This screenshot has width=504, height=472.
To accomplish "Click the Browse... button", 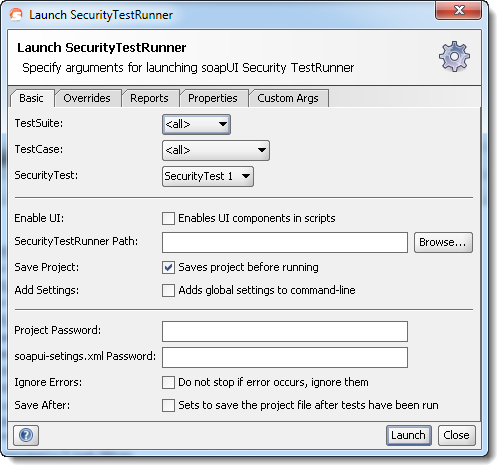I will pyautogui.click(x=443, y=242).
